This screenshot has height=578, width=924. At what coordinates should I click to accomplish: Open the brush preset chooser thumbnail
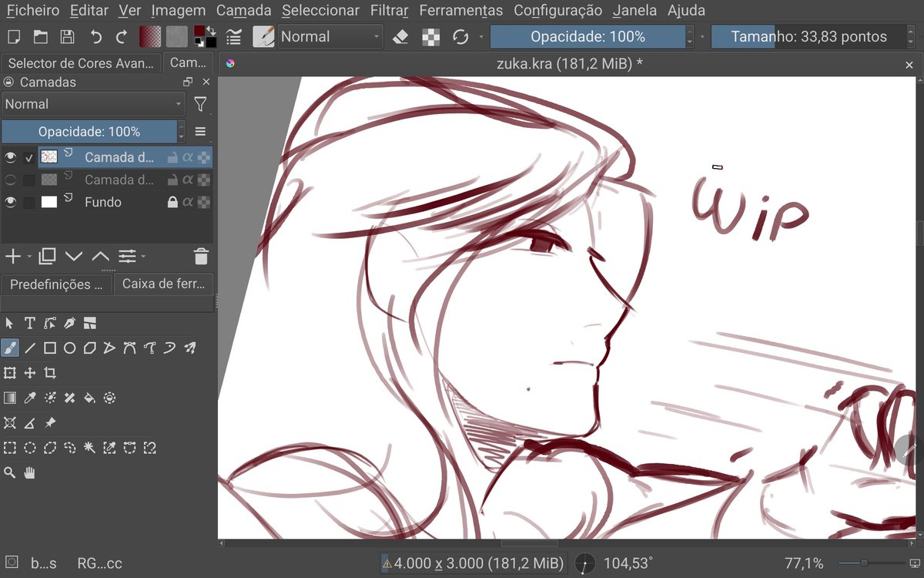click(x=264, y=36)
